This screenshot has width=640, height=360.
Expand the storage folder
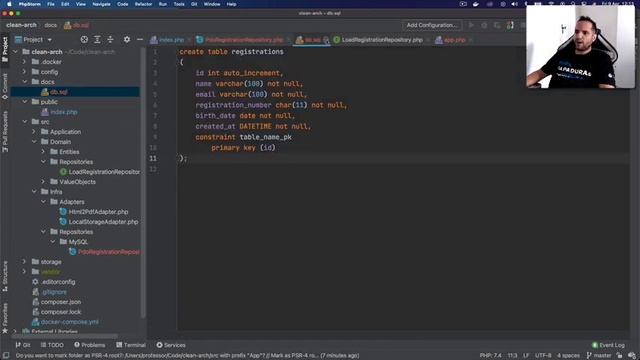click(x=24, y=262)
